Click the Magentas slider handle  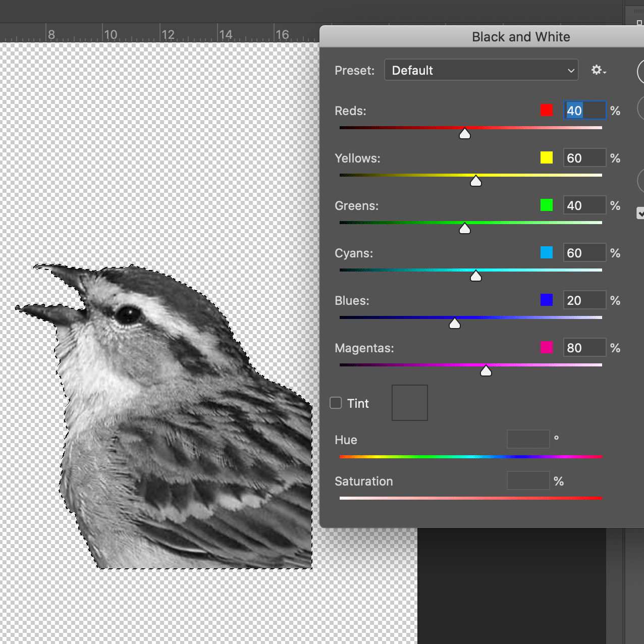[x=486, y=371]
